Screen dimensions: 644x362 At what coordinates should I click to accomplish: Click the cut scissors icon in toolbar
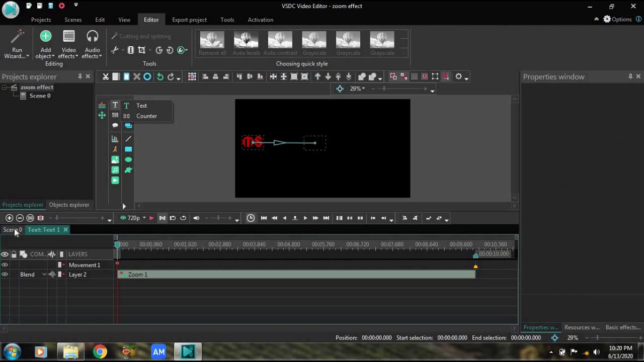click(106, 76)
